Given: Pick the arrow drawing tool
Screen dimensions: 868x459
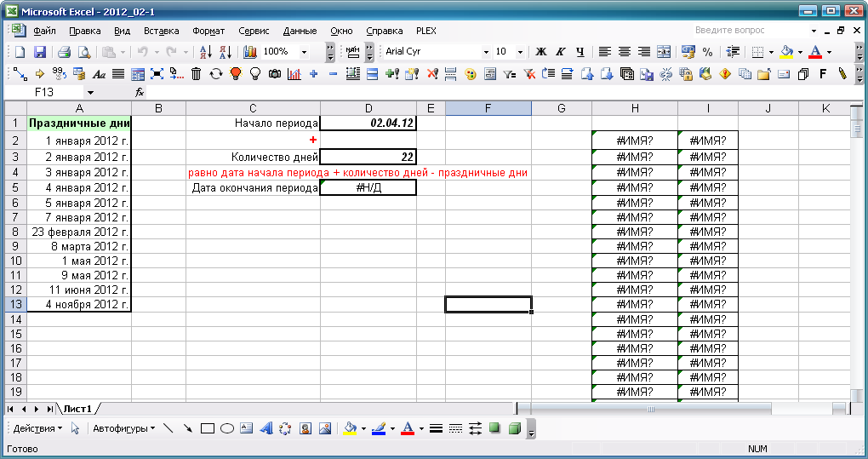Looking at the screenshot, I should click(188, 428).
